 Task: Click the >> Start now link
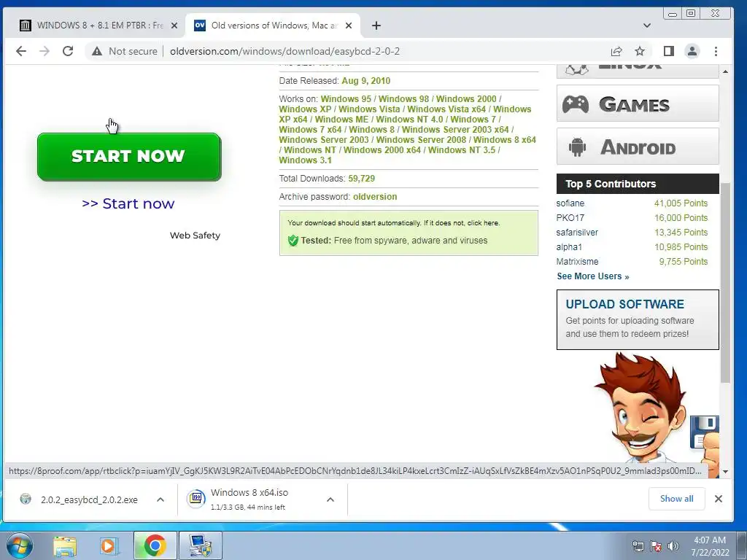[128, 203]
